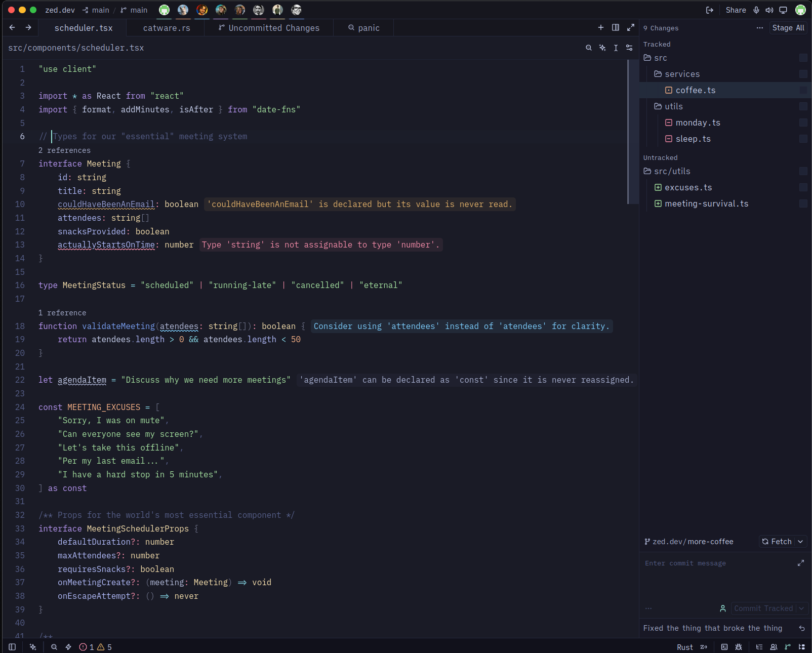This screenshot has height=653, width=812.
Task: Open editor controls settings icon
Action: point(629,48)
